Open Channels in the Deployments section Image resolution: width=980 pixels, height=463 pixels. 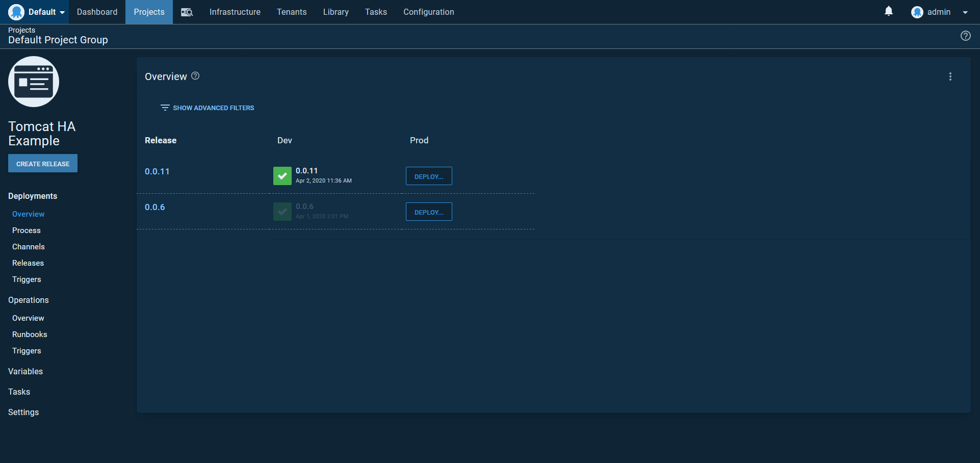pyautogui.click(x=29, y=247)
